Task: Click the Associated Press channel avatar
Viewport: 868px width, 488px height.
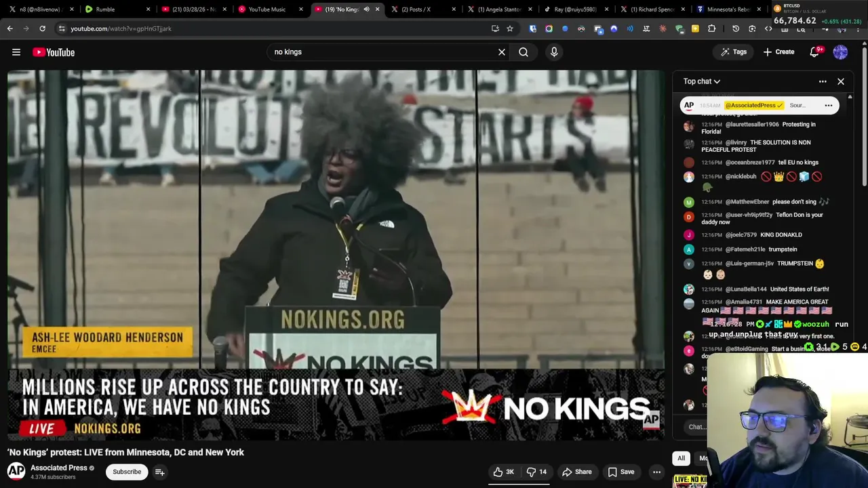Action: click(16, 472)
